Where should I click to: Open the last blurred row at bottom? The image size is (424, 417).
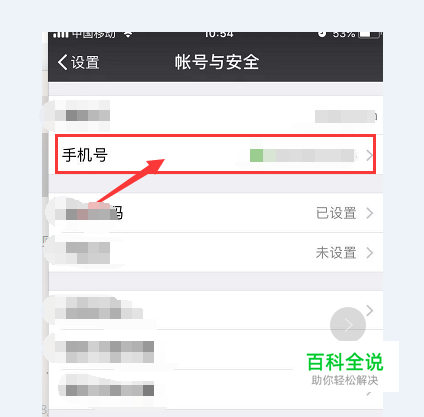(x=215, y=389)
